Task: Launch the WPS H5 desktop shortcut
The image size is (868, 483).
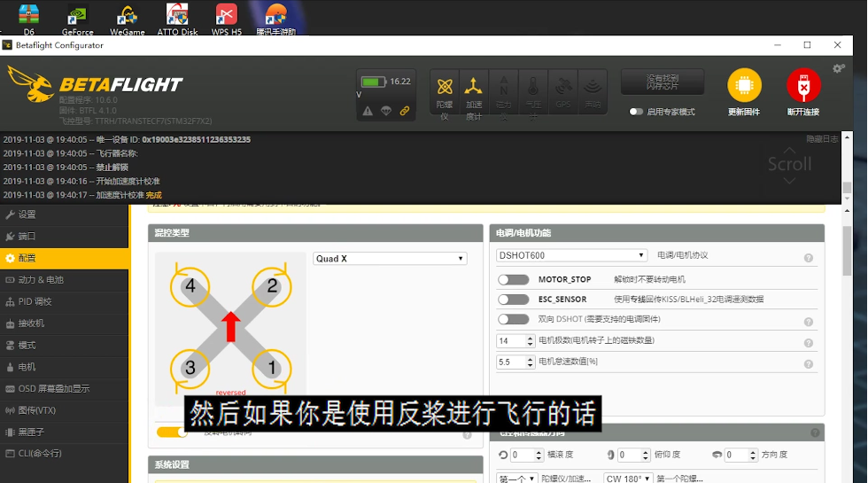Action: (226, 18)
